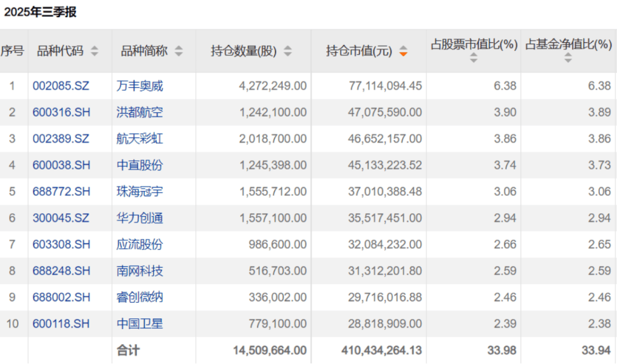
Task: Click sort icon under 占基金净值比(%) header
Action: click(568, 58)
